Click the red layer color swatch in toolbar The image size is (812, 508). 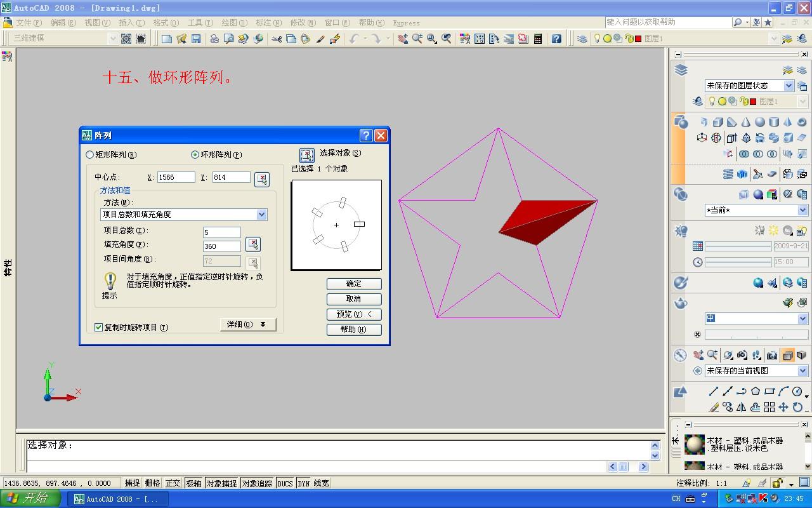coord(638,39)
